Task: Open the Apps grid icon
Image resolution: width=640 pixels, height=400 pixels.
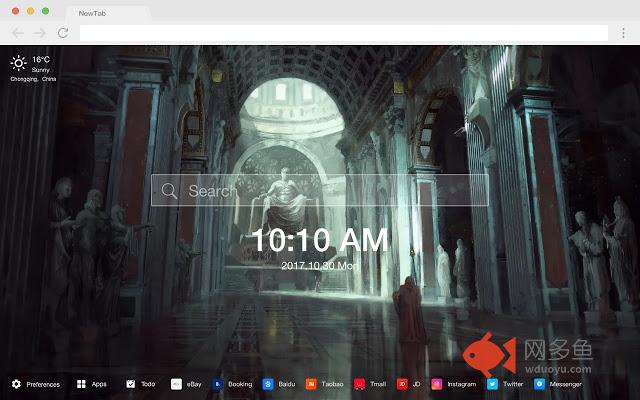Action: pos(81,384)
